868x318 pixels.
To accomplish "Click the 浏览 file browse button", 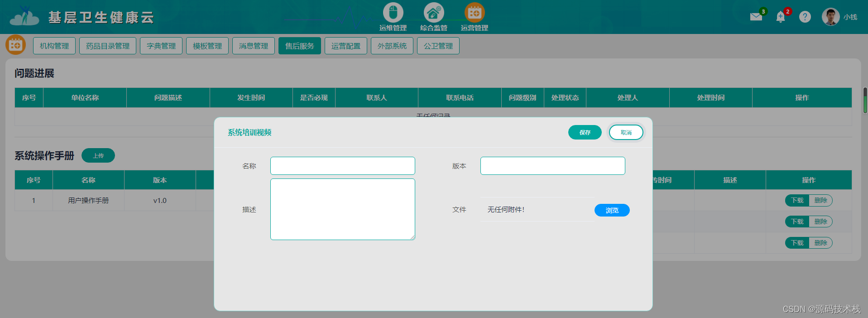I will pyautogui.click(x=612, y=210).
